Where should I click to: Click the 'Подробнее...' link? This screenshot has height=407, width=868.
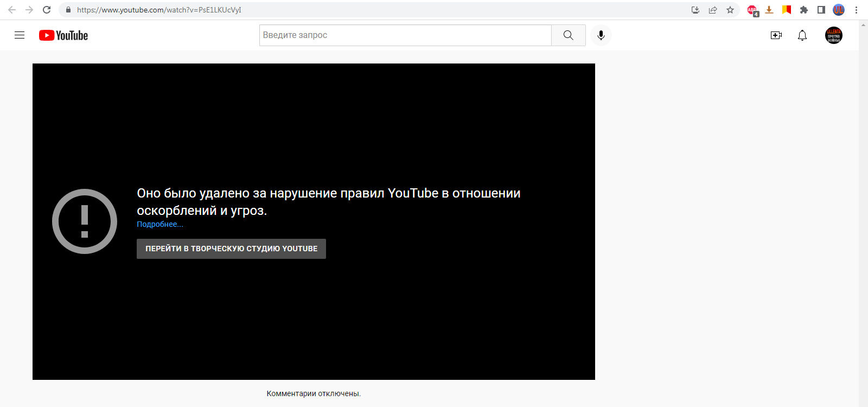click(160, 224)
